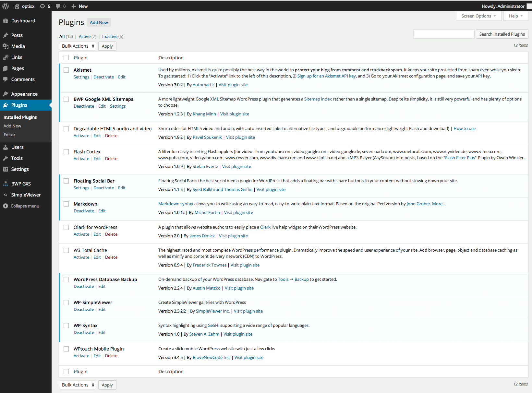Click the SimpleViewer eye icon
Image resolution: width=532 pixels, height=393 pixels.
6,195
